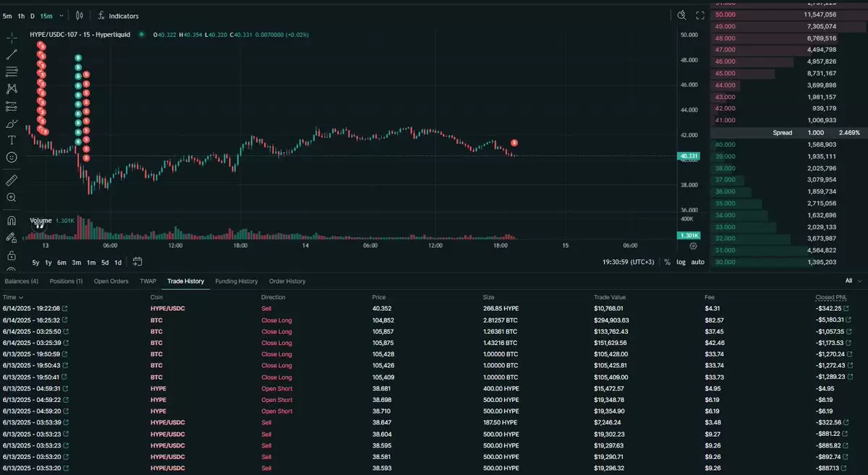Set chart interval to 1h
This screenshot has height=475, width=868.
tap(21, 15)
